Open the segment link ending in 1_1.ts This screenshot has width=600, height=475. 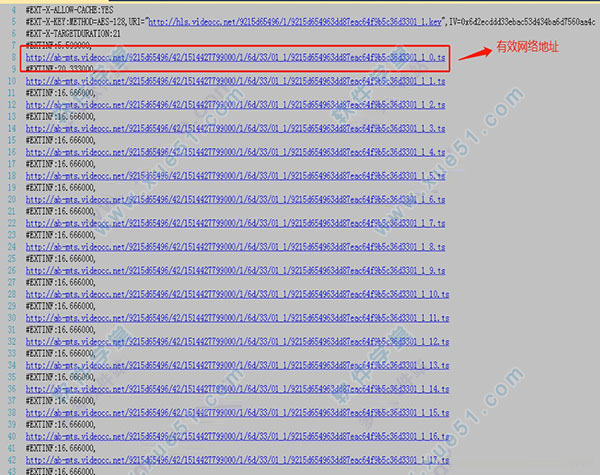[x=236, y=81]
